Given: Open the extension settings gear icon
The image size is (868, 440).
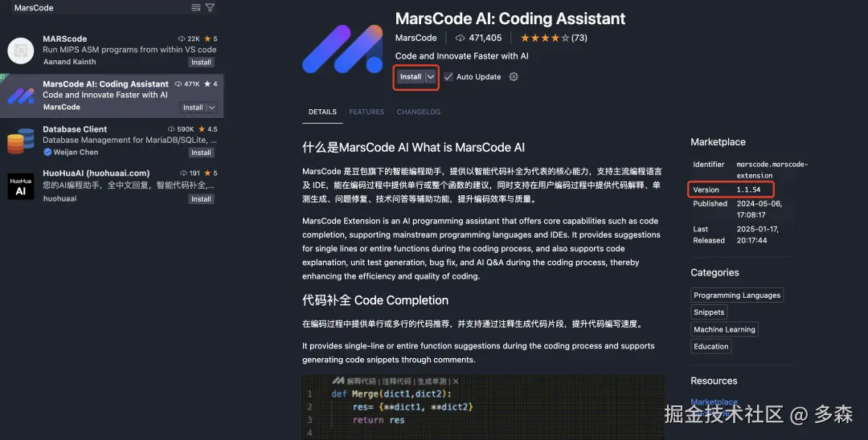Looking at the screenshot, I should pos(514,77).
